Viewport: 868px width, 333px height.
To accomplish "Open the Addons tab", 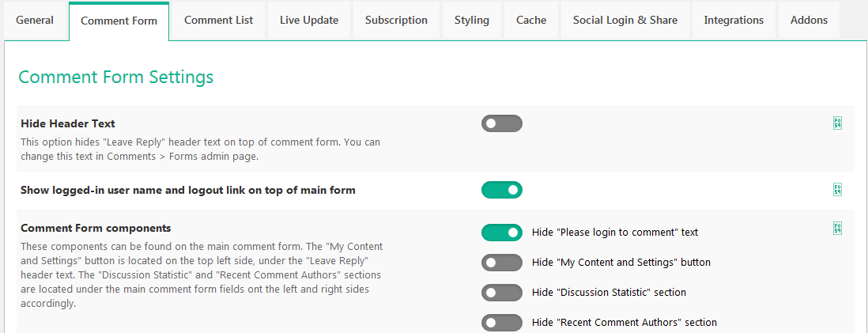I will tap(809, 20).
